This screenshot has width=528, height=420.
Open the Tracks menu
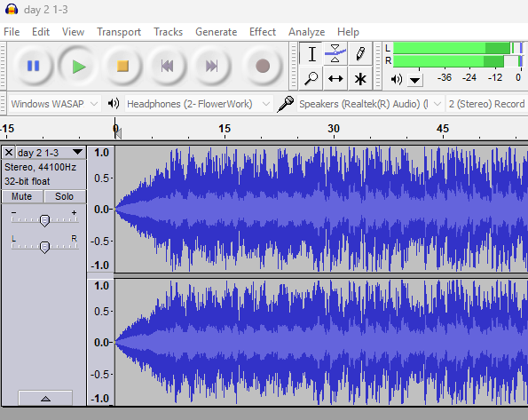coord(168,32)
